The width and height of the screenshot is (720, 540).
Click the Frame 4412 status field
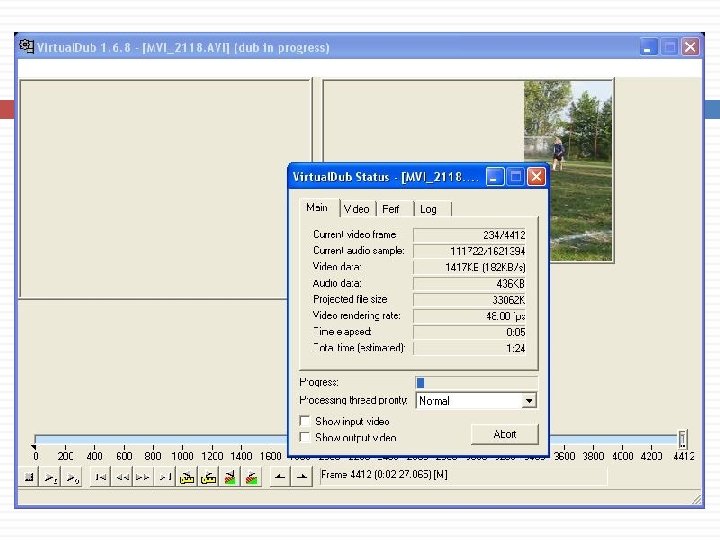click(463, 475)
